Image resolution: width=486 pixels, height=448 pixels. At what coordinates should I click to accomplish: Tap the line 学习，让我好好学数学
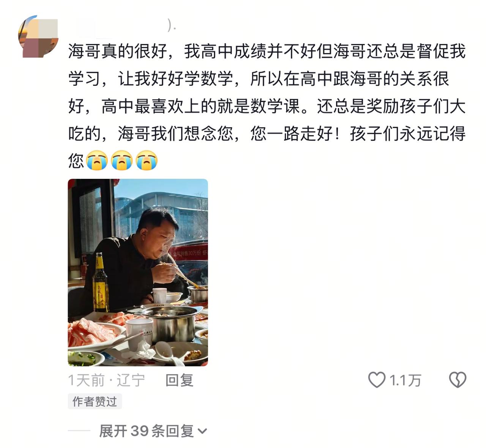coord(259,79)
